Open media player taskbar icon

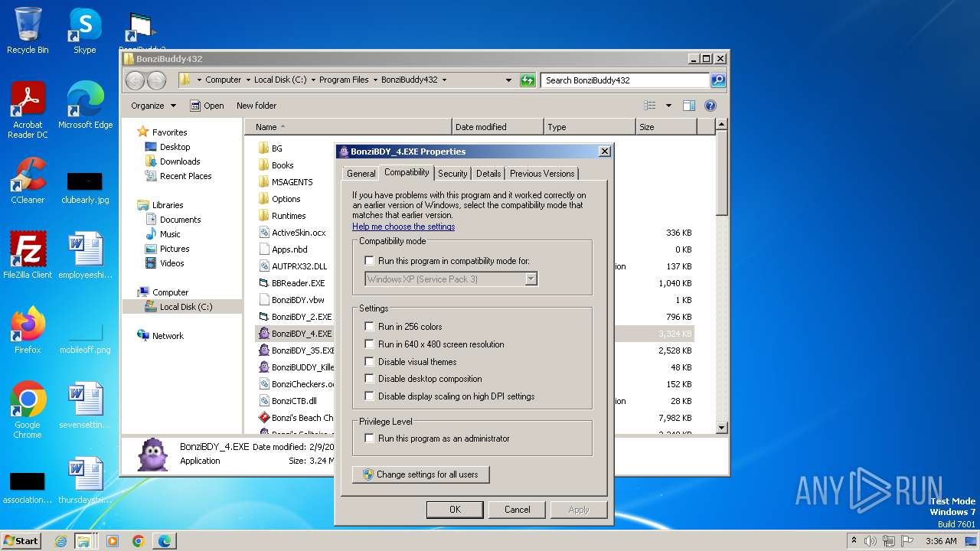113,541
